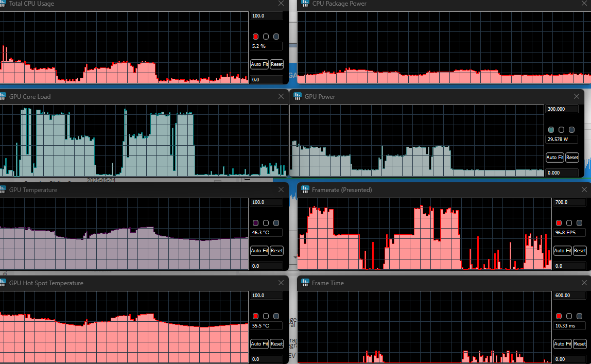
Task: Click the 46.3 °C GPU temperature reading
Action: (267, 233)
